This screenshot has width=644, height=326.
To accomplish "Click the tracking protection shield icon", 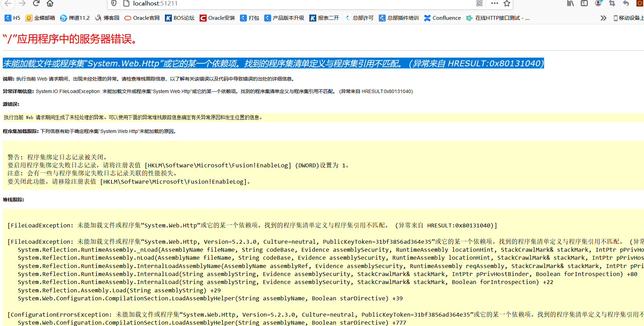I will [114, 3].
